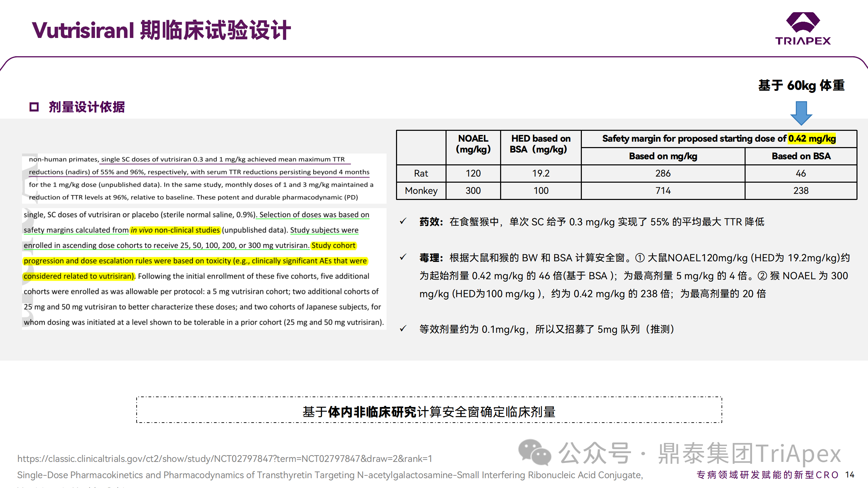Select the Monkey row label
Image resolution: width=868 pixels, height=488 pixels.
click(421, 191)
